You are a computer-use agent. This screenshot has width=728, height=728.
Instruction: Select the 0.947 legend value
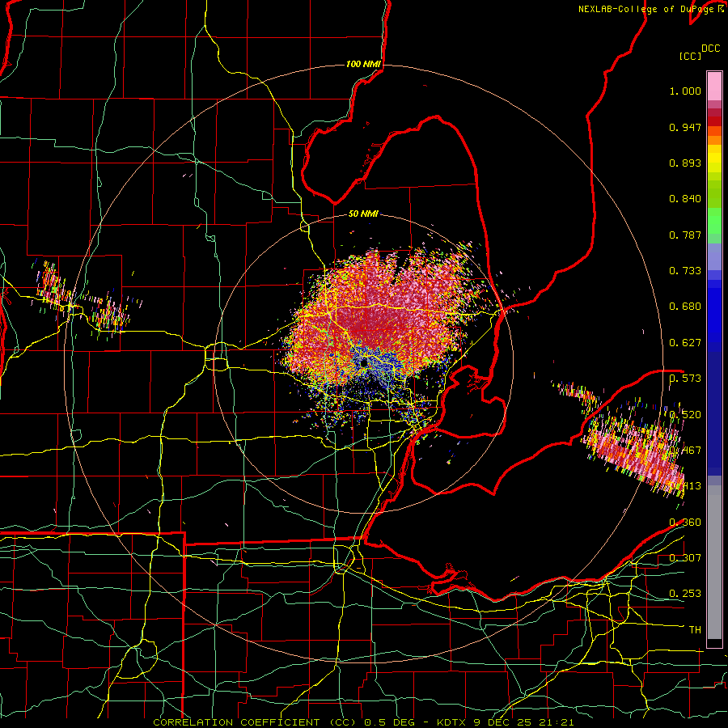[685, 127]
